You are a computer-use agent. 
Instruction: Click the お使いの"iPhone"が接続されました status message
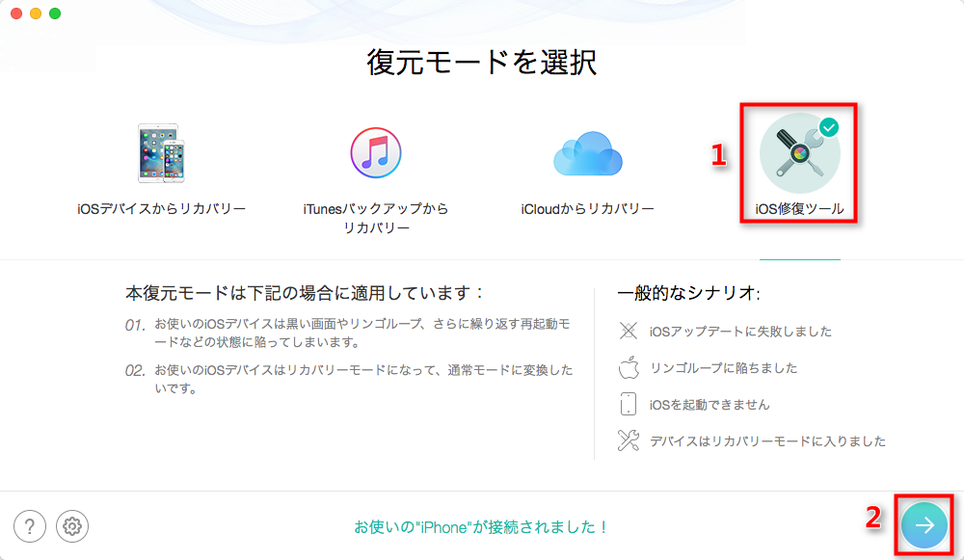pyautogui.click(x=481, y=527)
